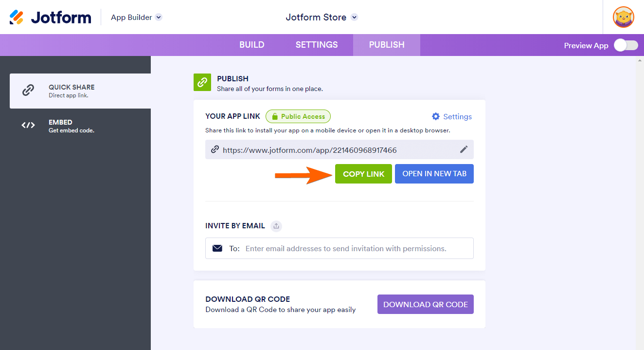Expand the Jotform Store title dropdown
The image size is (644, 350).
coord(355,18)
